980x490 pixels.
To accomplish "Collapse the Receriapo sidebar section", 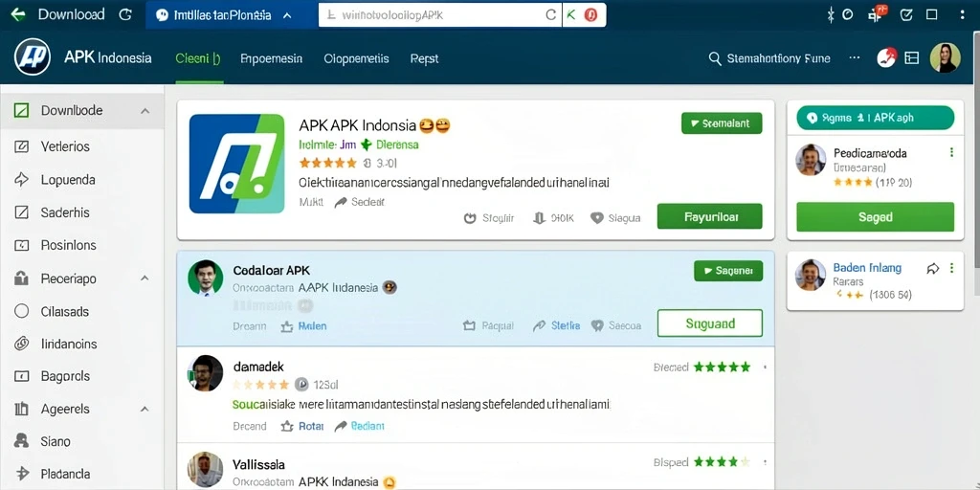I will (x=145, y=278).
